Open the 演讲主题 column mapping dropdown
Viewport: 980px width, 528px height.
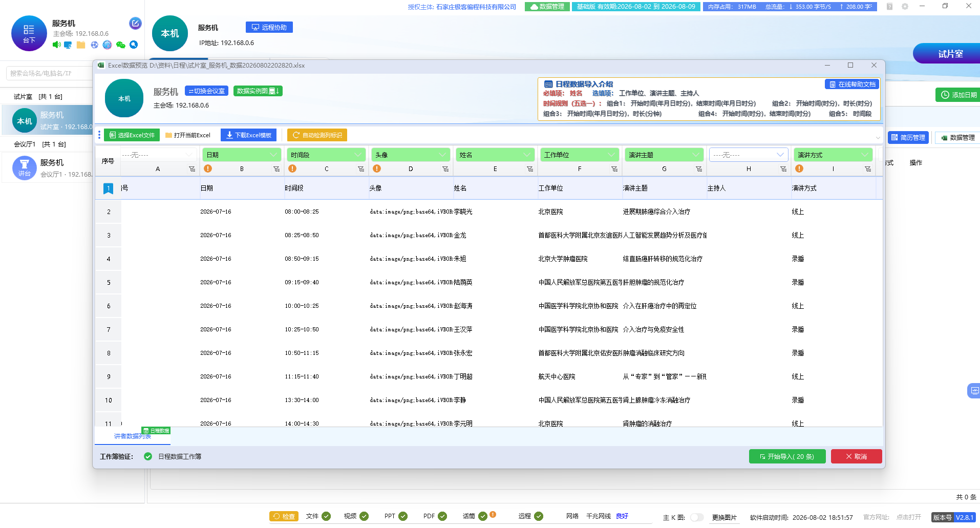(x=664, y=155)
